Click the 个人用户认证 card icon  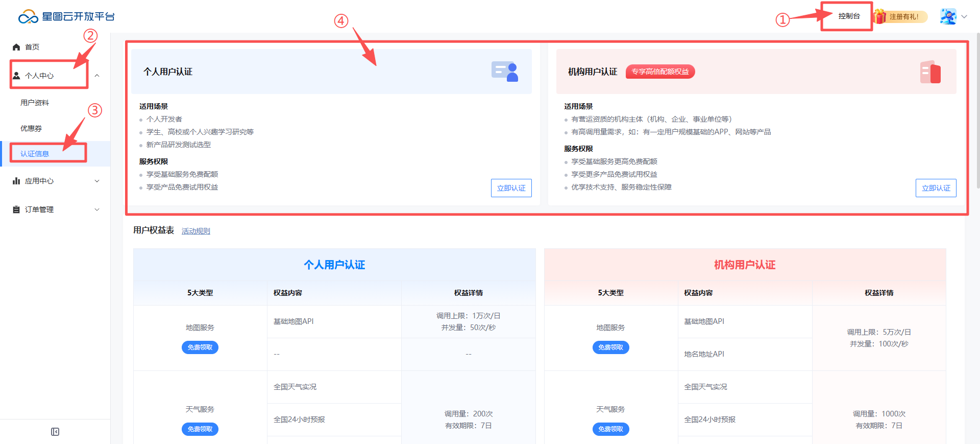click(x=505, y=72)
